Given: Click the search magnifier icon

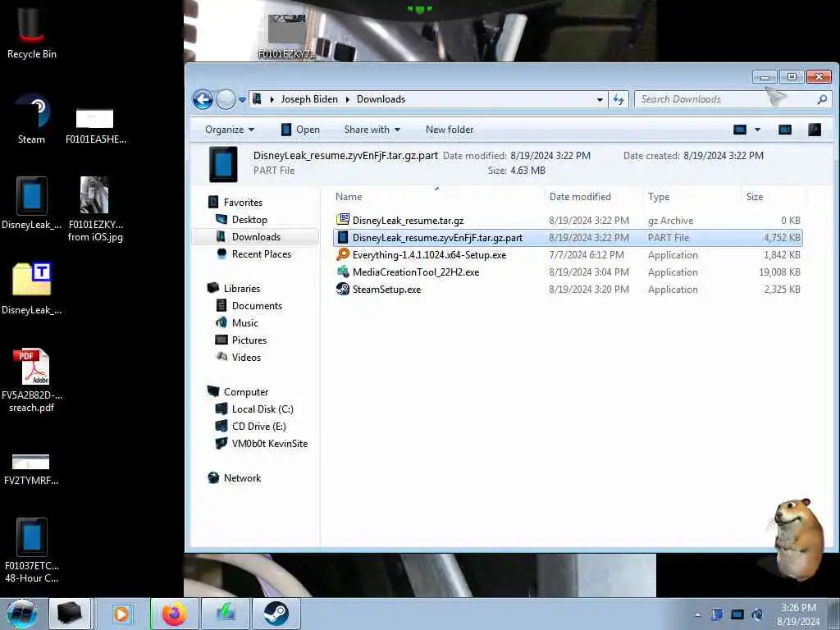Looking at the screenshot, I should 822,99.
